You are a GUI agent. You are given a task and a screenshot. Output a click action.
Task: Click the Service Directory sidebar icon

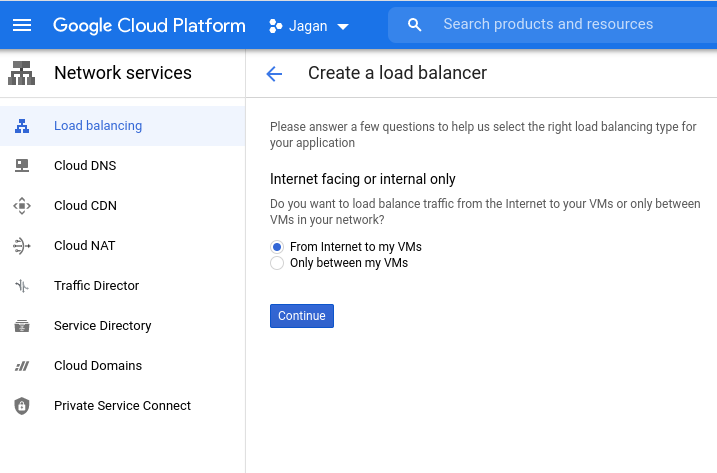pos(22,326)
